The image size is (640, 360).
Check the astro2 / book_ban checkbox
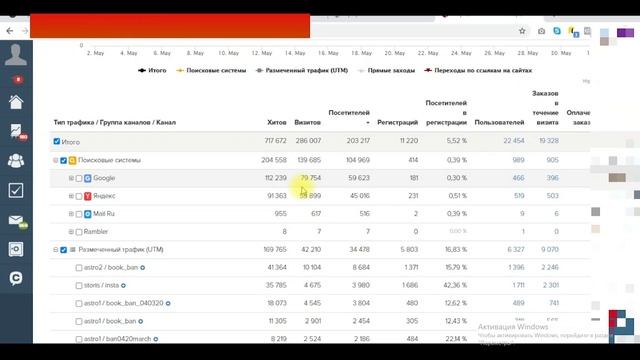point(79,268)
